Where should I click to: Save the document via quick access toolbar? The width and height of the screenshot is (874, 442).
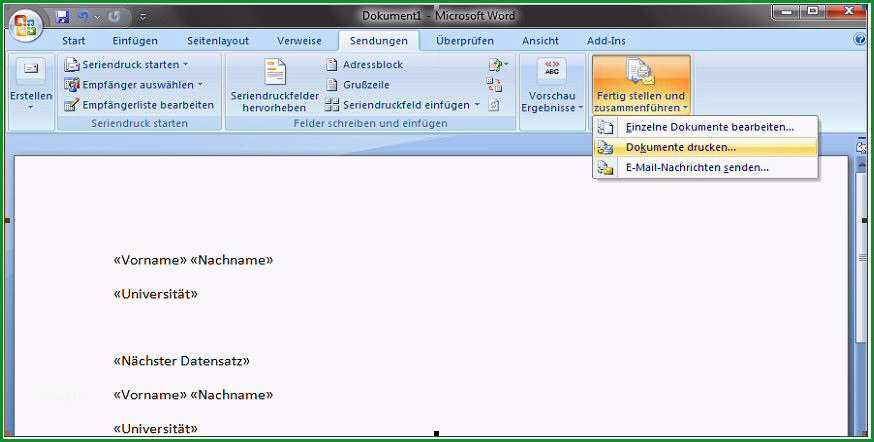tap(62, 16)
